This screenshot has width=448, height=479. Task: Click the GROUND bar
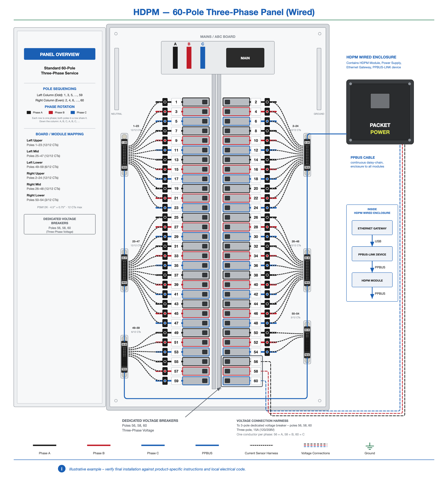tap(319, 79)
